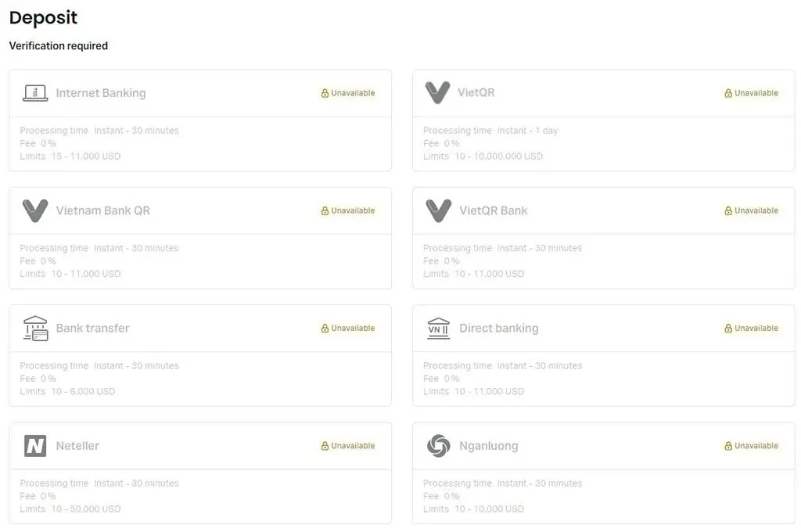The width and height of the screenshot is (801, 532).
Task: Select the Direct banking method title
Action: [x=498, y=329]
